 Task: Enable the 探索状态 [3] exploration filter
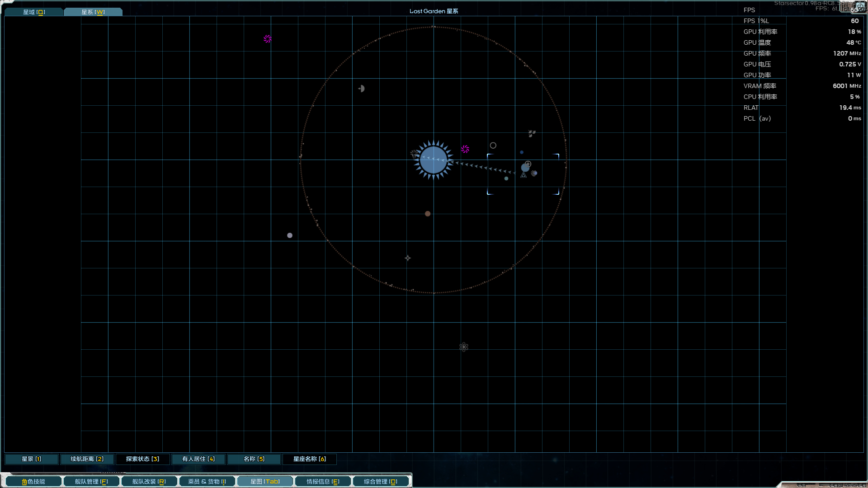click(142, 459)
